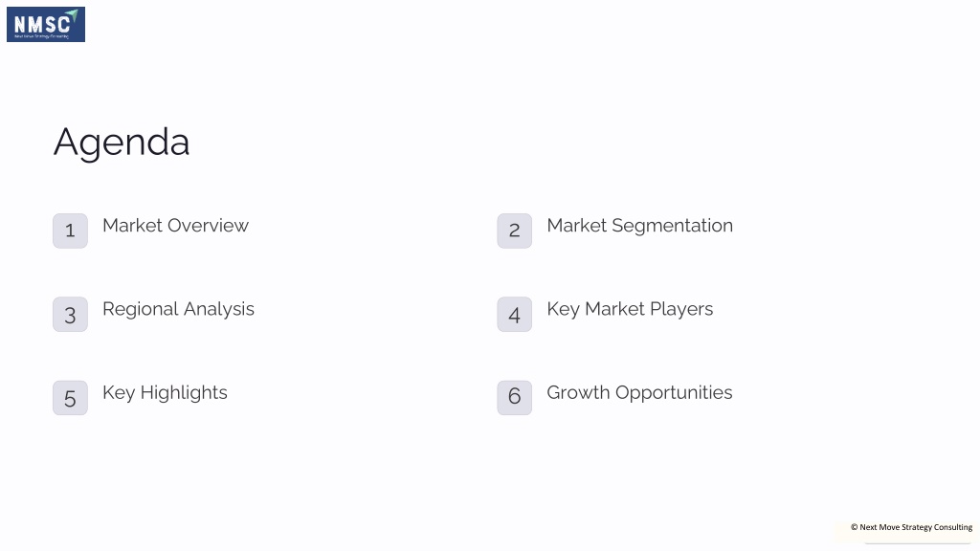
Task: Select the number 5 agenda badge
Action: [x=70, y=398]
